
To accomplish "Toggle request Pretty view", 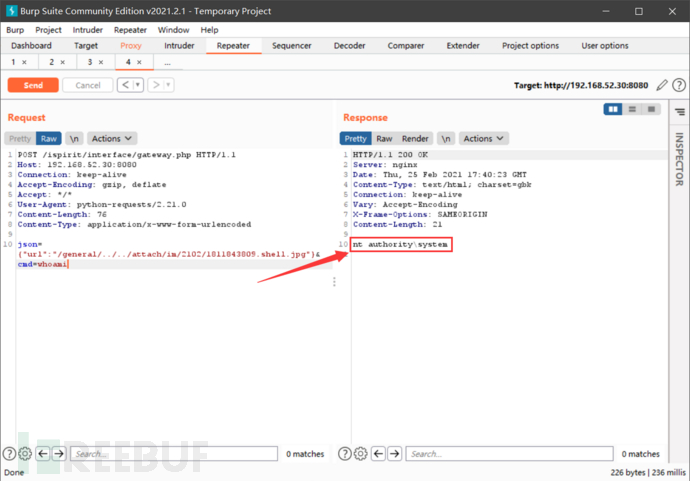I will 20,138.
